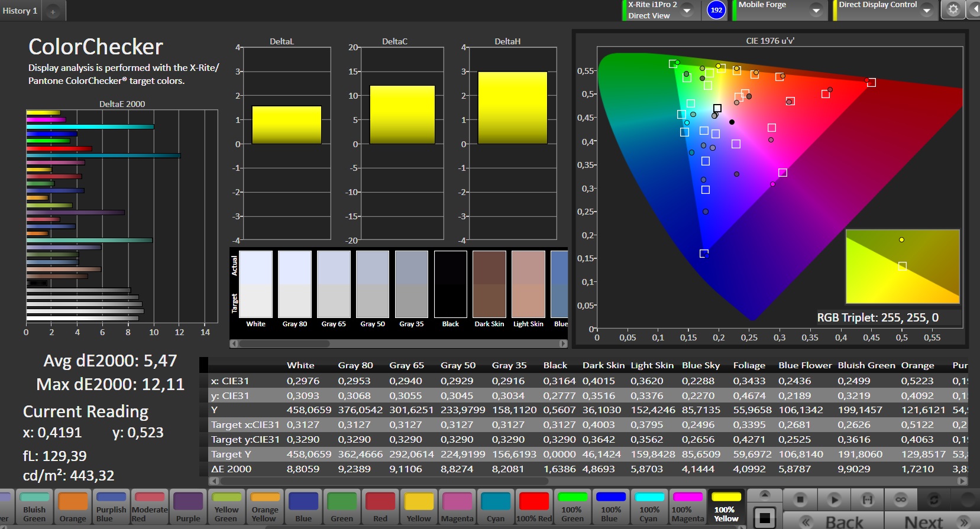The height and width of the screenshot is (529, 980).
Task: Click the collapse panel arrow at top right
Action: click(x=975, y=10)
